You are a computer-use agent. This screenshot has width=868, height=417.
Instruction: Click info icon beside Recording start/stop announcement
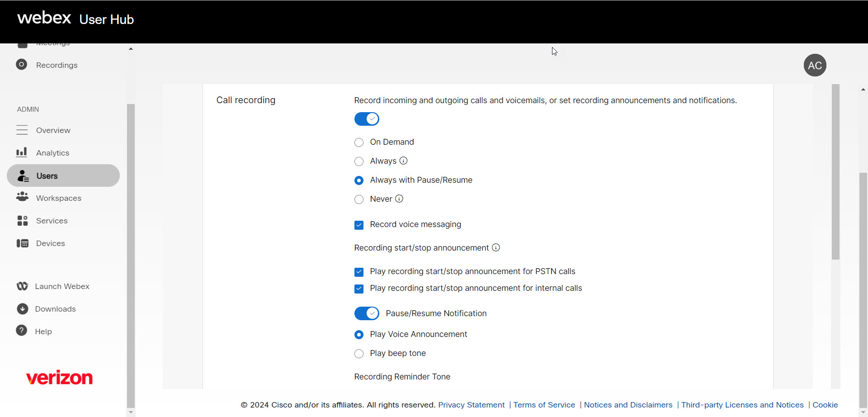click(496, 247)
